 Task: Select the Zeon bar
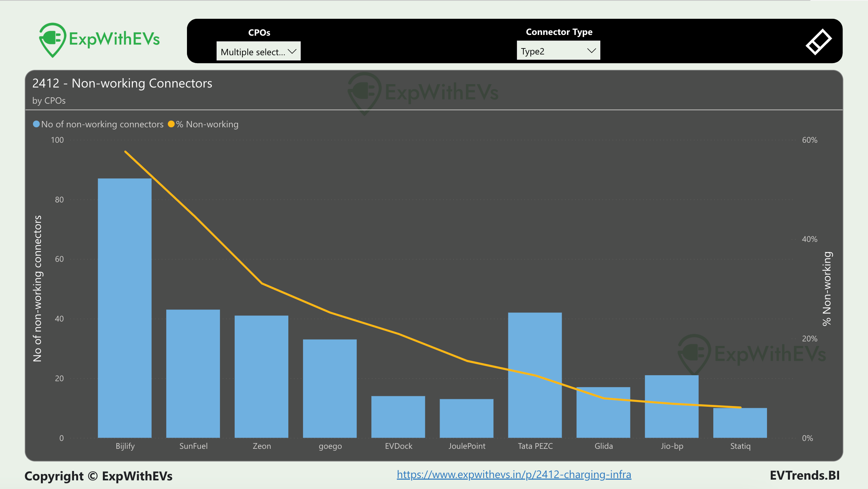click(x=261, y=377)
